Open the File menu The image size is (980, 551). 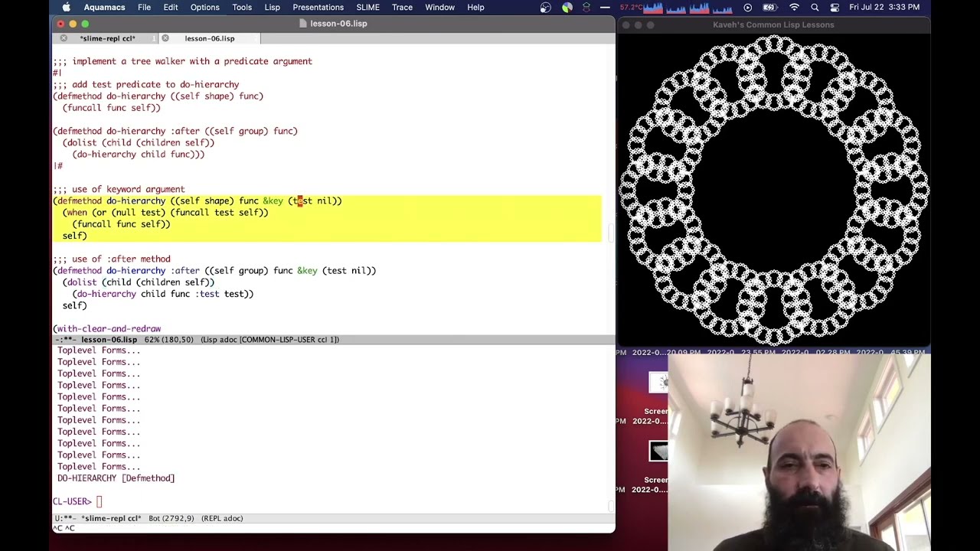tap(144, 8)
